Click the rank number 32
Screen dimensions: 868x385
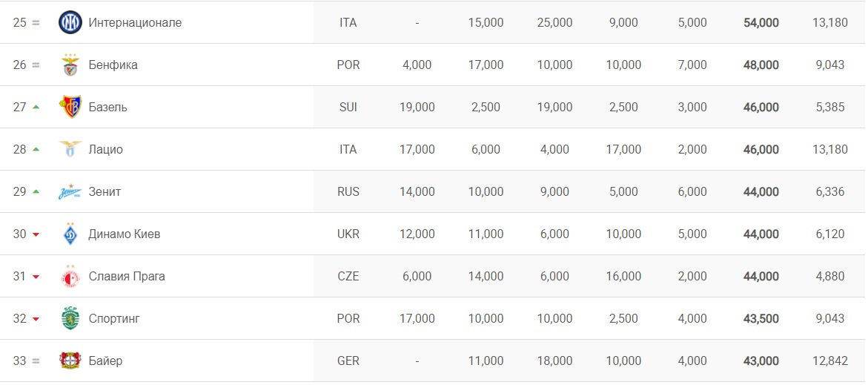click(19, 319)
